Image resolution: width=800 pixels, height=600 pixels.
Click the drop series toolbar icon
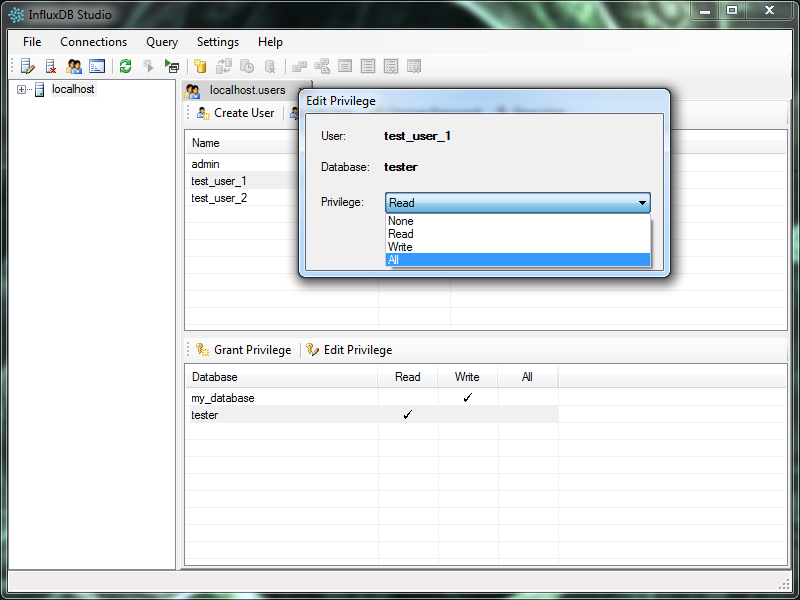[391, 66]
